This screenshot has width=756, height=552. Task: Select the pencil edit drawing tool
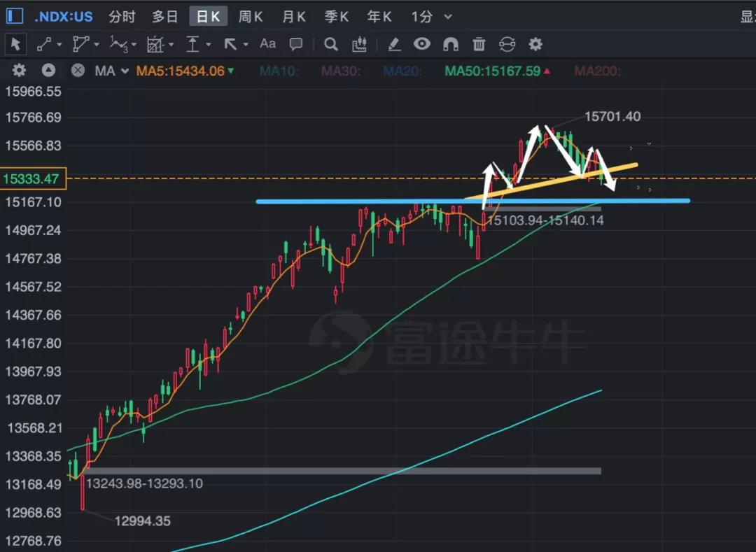pos(394,44)
